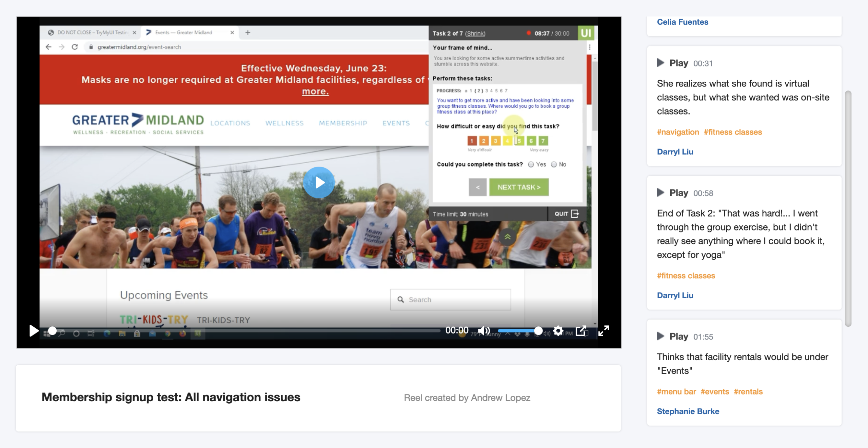Click the note 'She realizes what she found is virtual classes'
Image resolution: width=868 pixels, height=448 pixels.
click(743, 97)
